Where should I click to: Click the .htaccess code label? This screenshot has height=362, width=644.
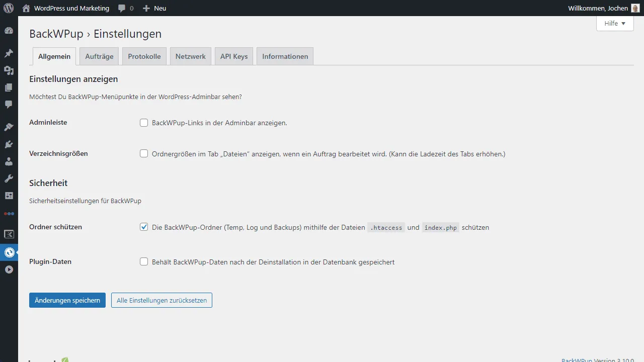tap(386, 228)
